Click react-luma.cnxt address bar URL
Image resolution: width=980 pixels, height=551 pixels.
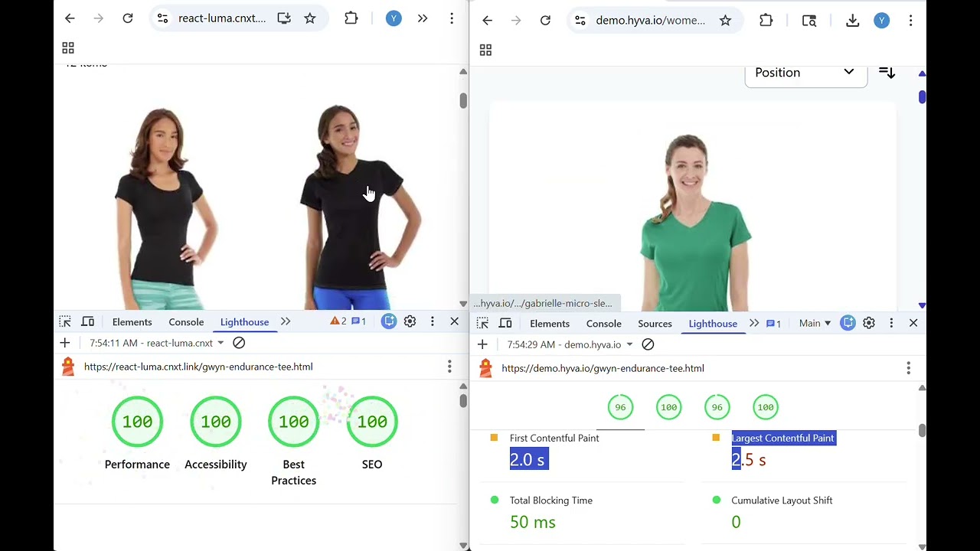pos(222,18)
